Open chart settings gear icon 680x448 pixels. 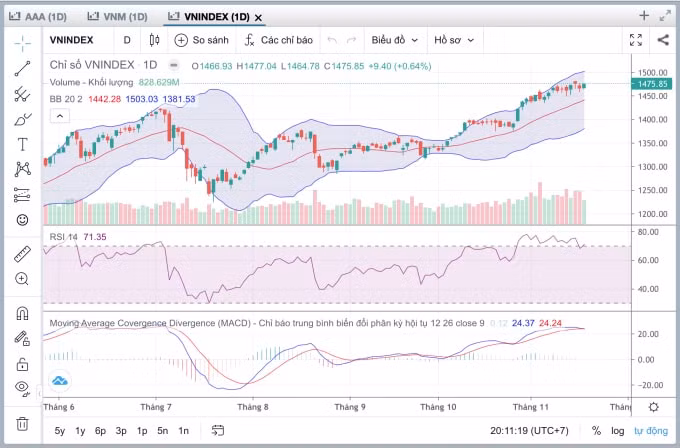coord(654,407)
